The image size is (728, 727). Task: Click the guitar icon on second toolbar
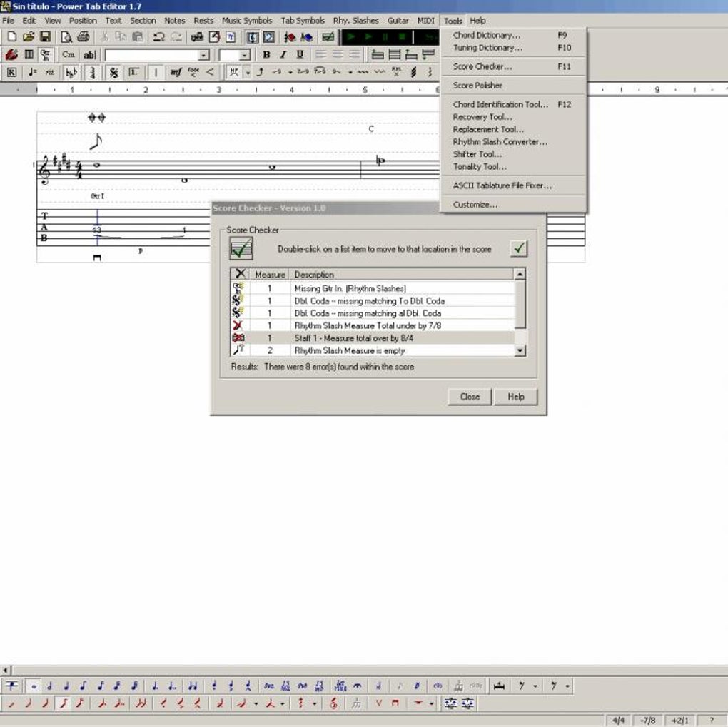click(11, 55)
